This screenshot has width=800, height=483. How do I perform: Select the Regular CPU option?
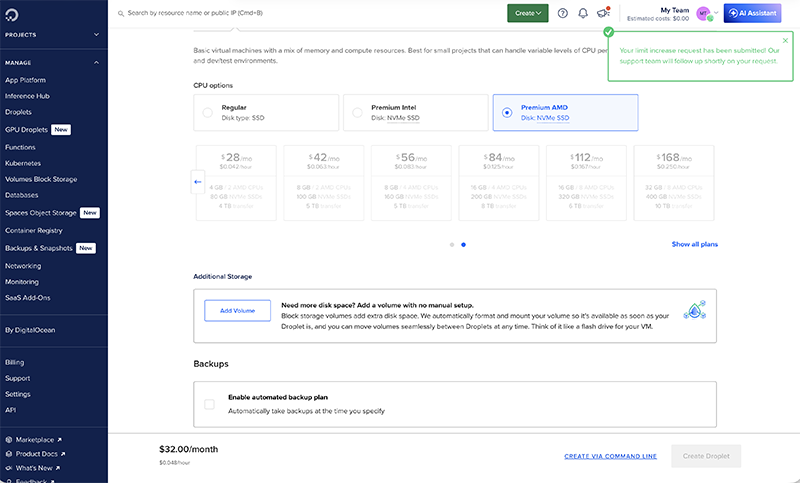(x=207, y=113)
